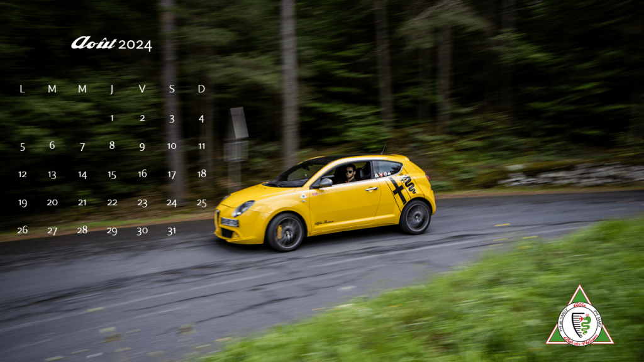This screenshot has height=362, width=644.
Task: Click the "L" Monday column header
Action: pos(22,89)
